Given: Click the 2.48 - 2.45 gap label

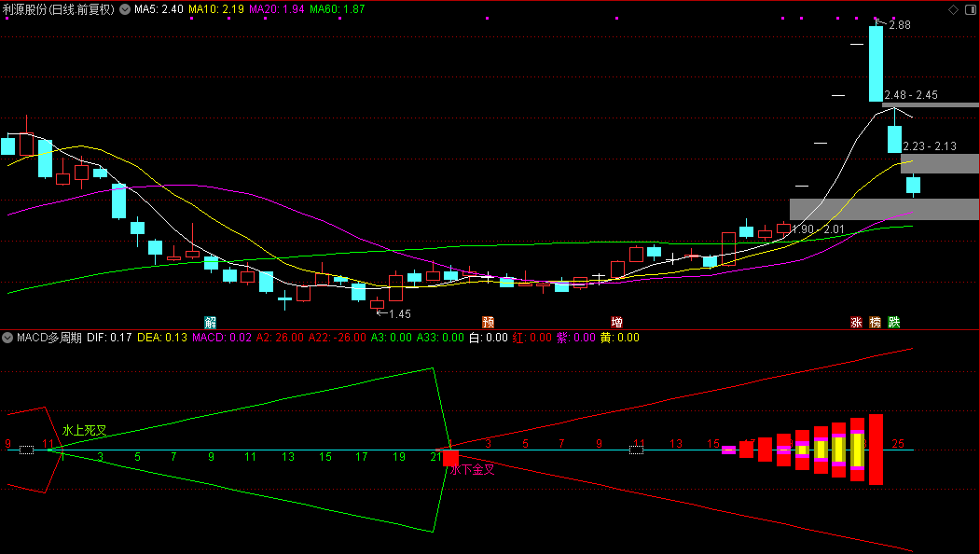Looking at the screenshot, I should tap(911, 95).
